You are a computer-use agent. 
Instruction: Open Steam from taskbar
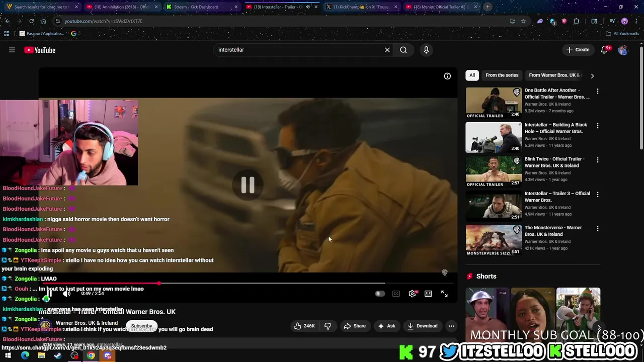click(x=58, y=355)
